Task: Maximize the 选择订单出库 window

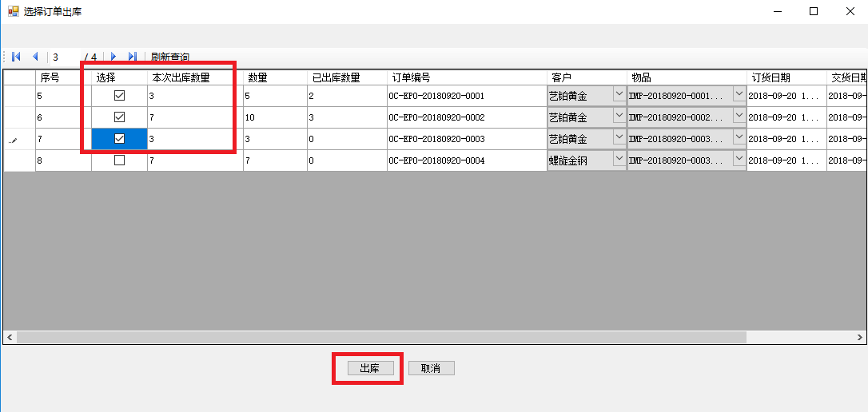Action: [x=813, y=11]
